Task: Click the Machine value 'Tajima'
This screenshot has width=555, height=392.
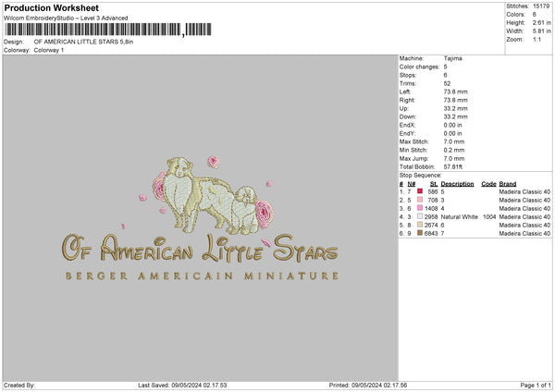Action: coord(452,58)
